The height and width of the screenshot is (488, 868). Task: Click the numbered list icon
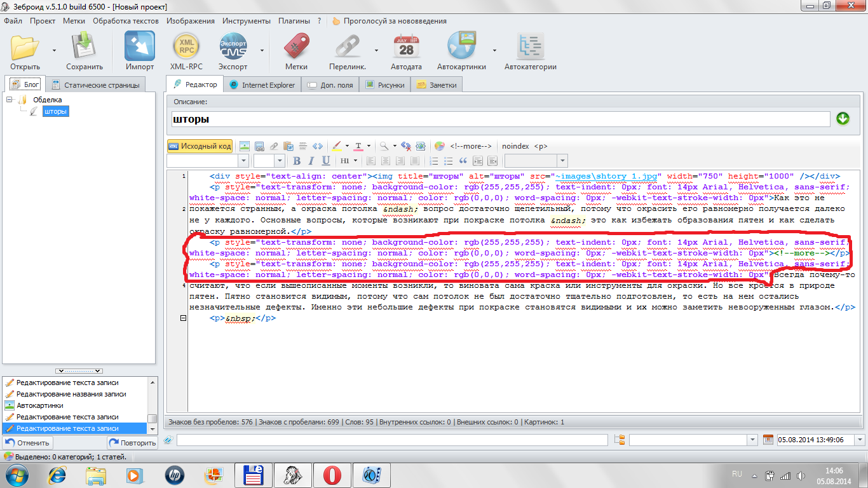[433, 161]
